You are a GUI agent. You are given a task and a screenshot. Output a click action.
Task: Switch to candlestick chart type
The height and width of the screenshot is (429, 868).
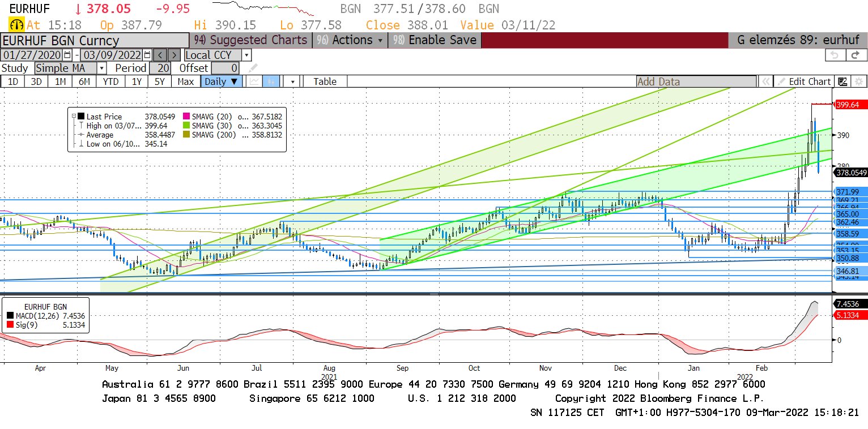[271, 81]
